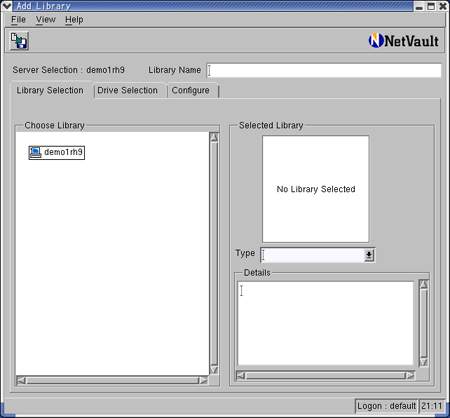Click inside the Type combo box field
450x418 pixels.
[x=313, y=255]
